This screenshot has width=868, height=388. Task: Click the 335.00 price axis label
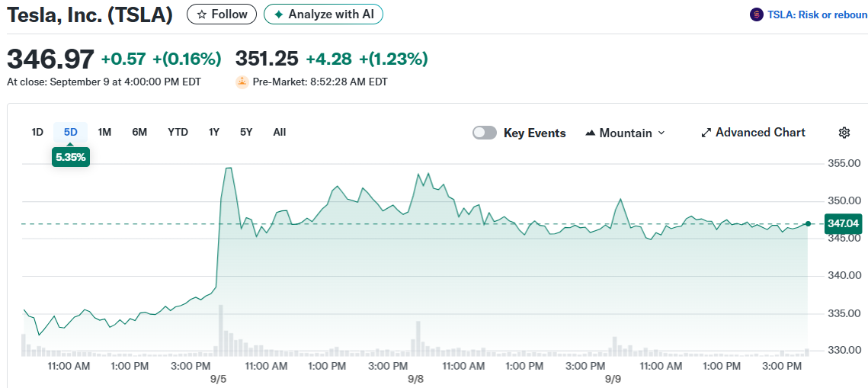846,313
